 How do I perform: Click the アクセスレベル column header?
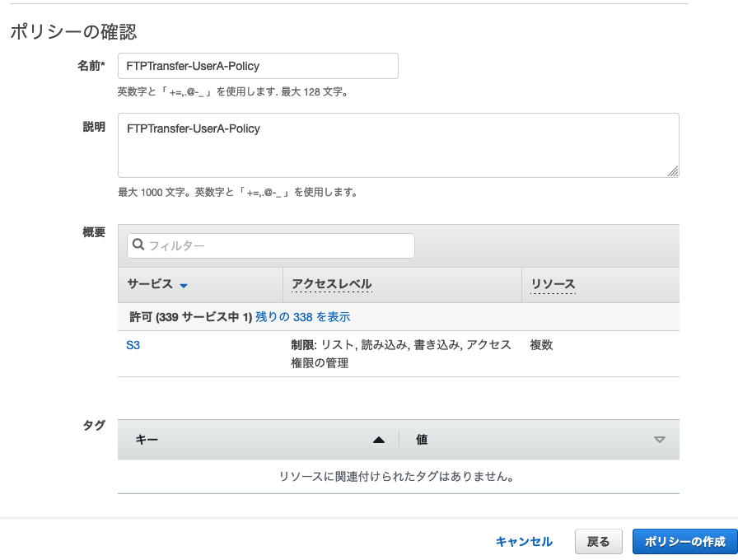point(332,284)
